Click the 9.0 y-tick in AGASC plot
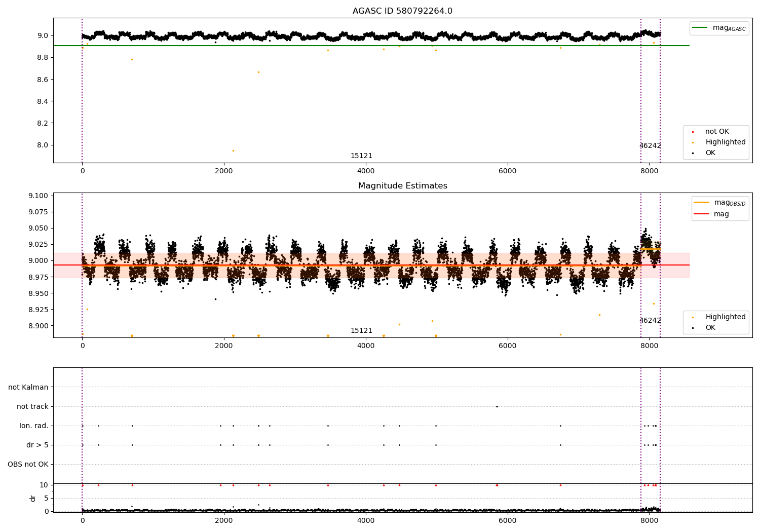The height and width of the screenshot is (532, 760). point(43,36)
